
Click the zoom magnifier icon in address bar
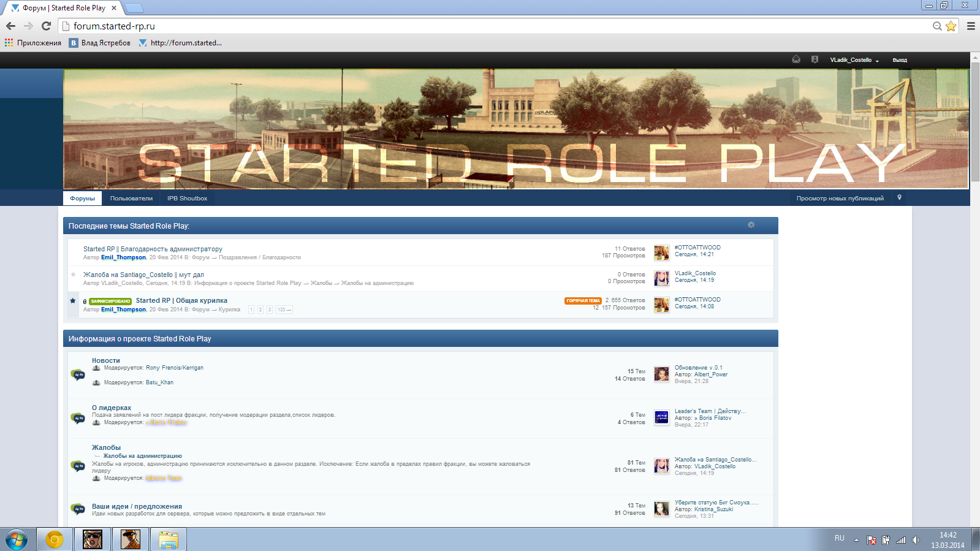[x=937, y=26]
